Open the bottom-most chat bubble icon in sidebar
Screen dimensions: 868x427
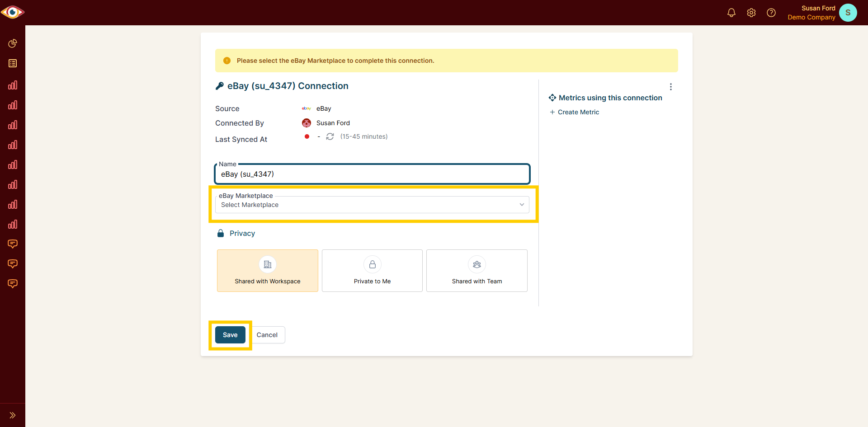(13, 284)
